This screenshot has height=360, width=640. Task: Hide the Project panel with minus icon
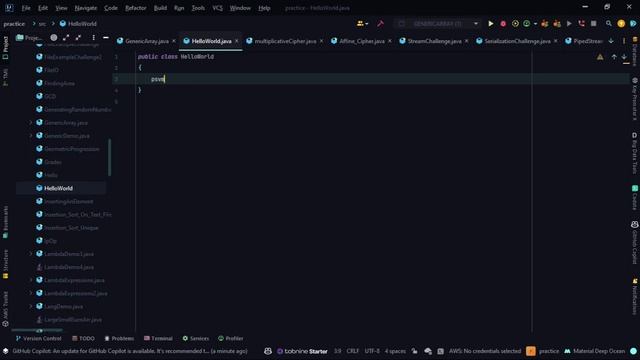pyautogui.click(x=106, y=38)
